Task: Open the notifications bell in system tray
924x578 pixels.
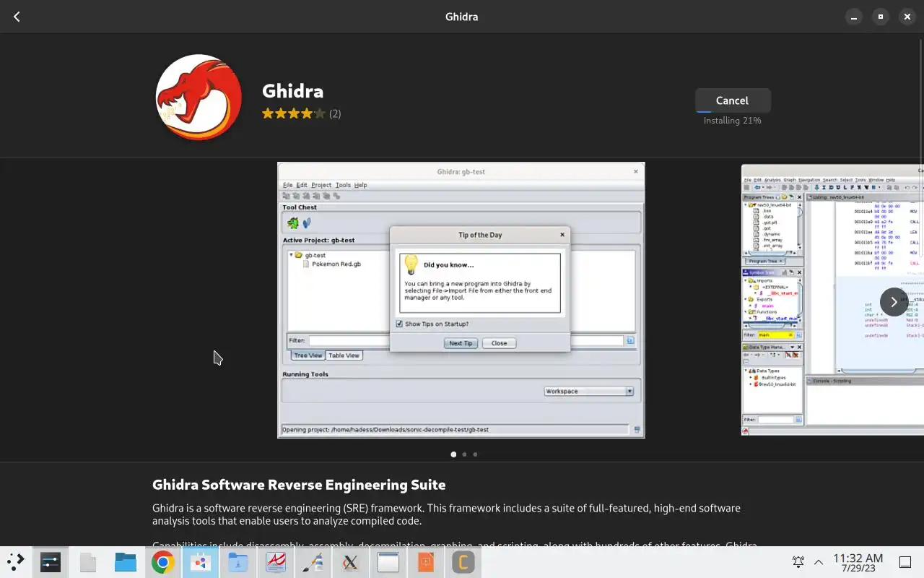Action: click(798, 562)
